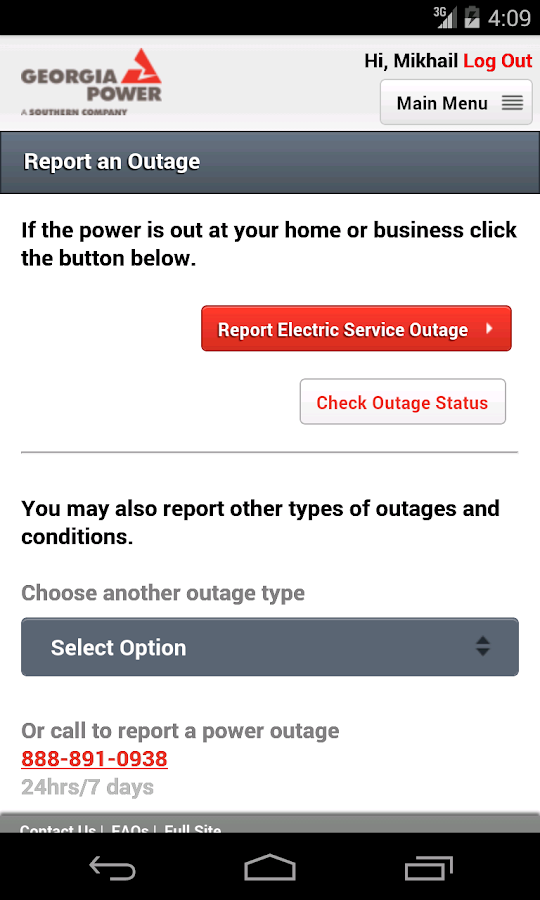Open the FAQs footer link

pyautogui.click(x=130, y=829)
